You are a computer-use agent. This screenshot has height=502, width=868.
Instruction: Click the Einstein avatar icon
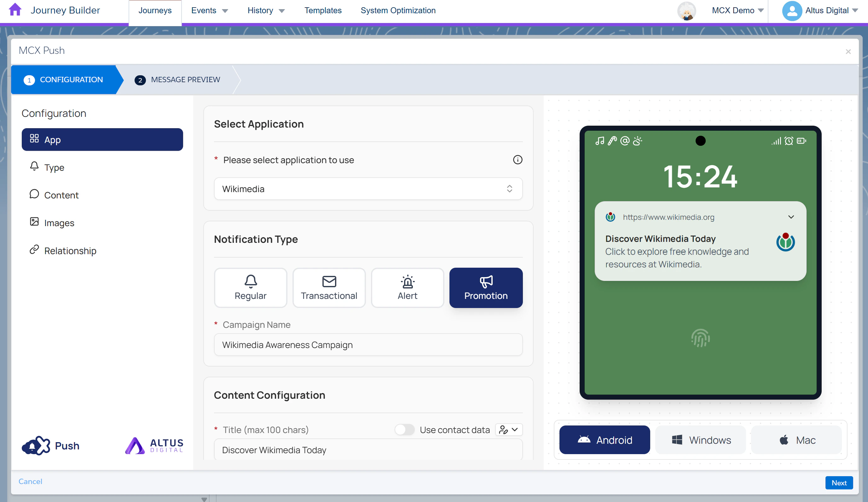[686, 11]
